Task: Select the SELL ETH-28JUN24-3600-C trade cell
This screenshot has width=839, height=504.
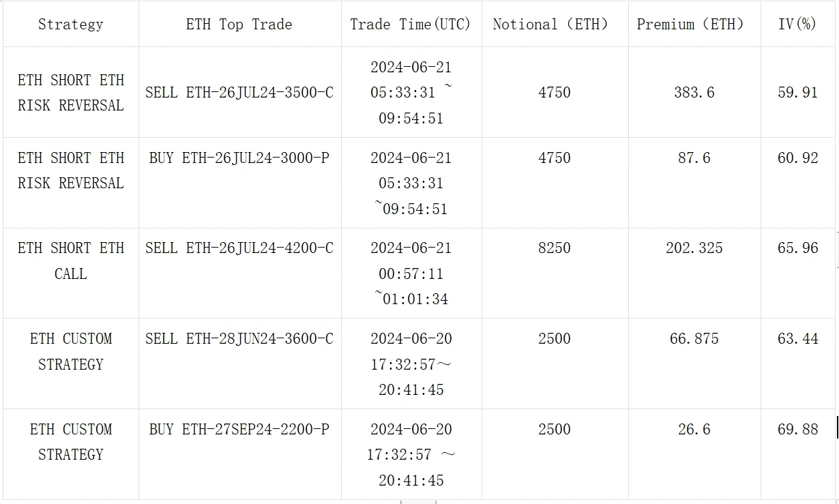Action: click(239, 339)
